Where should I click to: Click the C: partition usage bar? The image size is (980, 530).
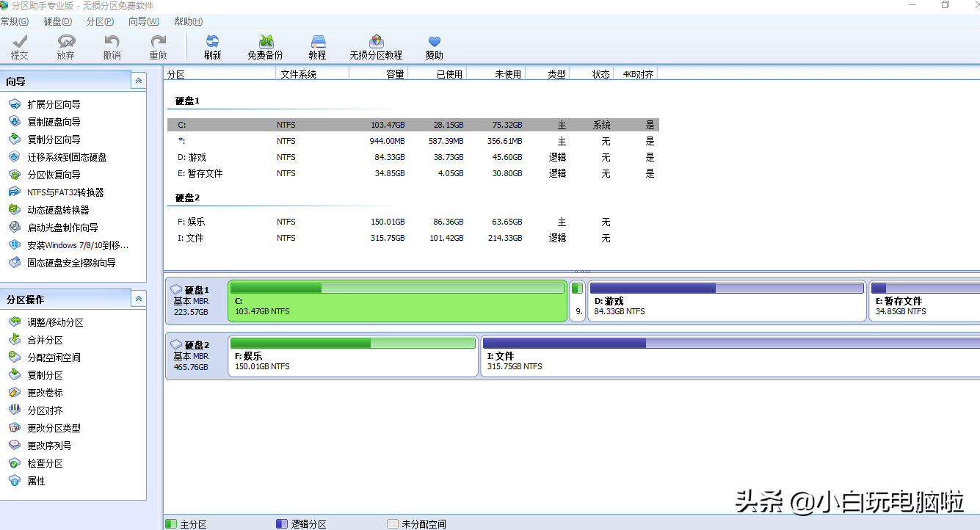(x=397, y=288)
